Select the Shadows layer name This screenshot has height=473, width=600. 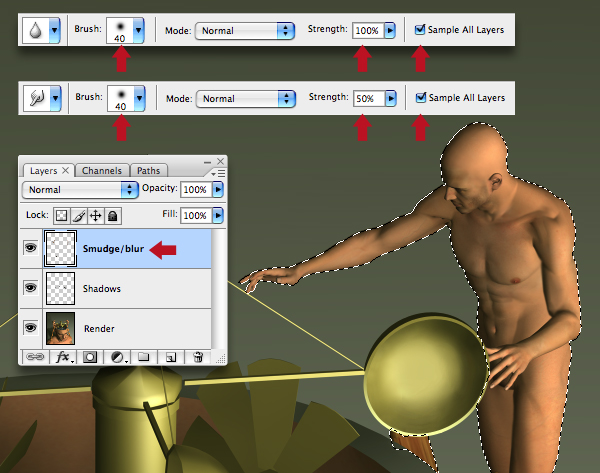102,289
